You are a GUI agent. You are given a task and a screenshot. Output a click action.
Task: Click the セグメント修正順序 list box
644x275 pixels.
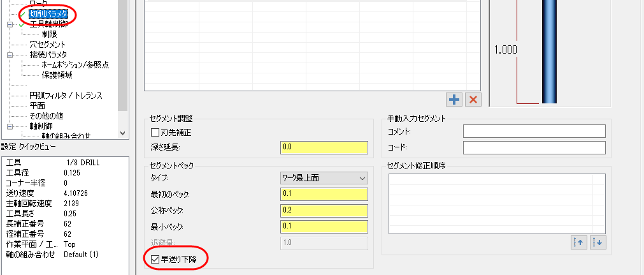click(x=497, y=204)
